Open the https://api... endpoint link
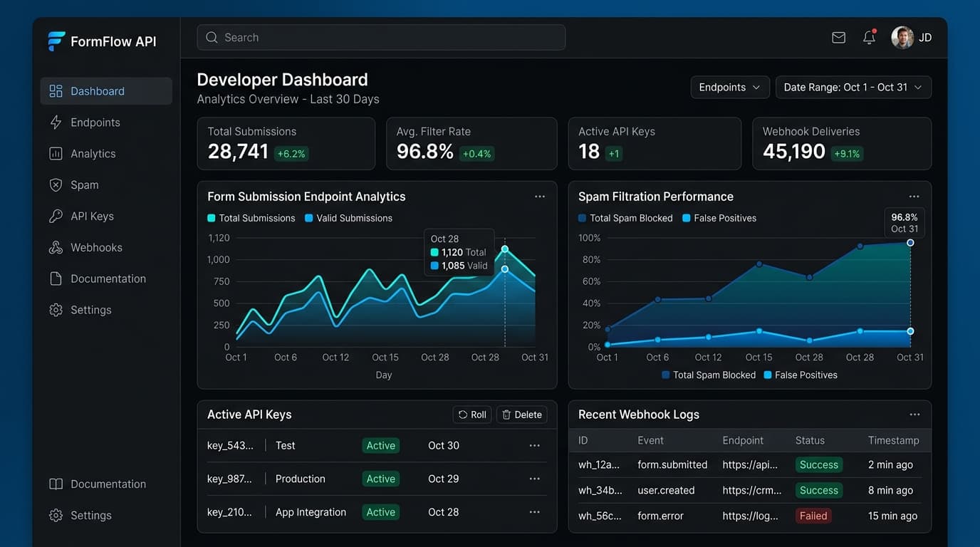 (x=750, y=465)
